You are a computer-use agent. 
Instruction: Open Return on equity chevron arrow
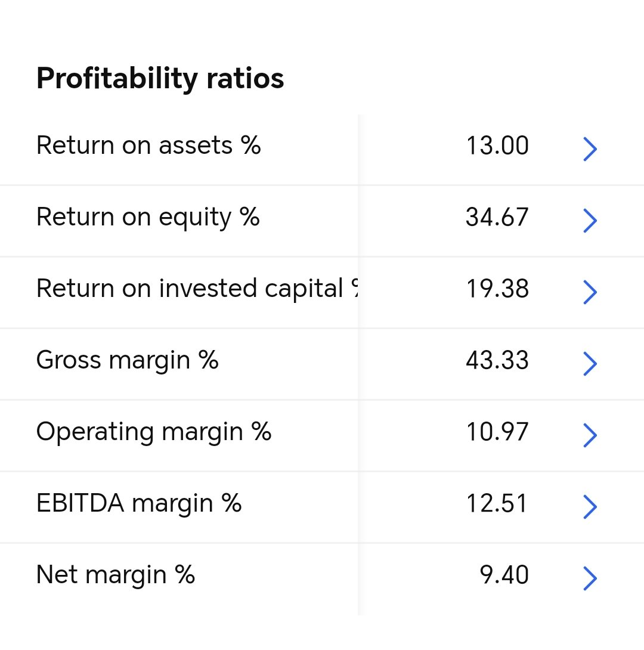[590, 221]
